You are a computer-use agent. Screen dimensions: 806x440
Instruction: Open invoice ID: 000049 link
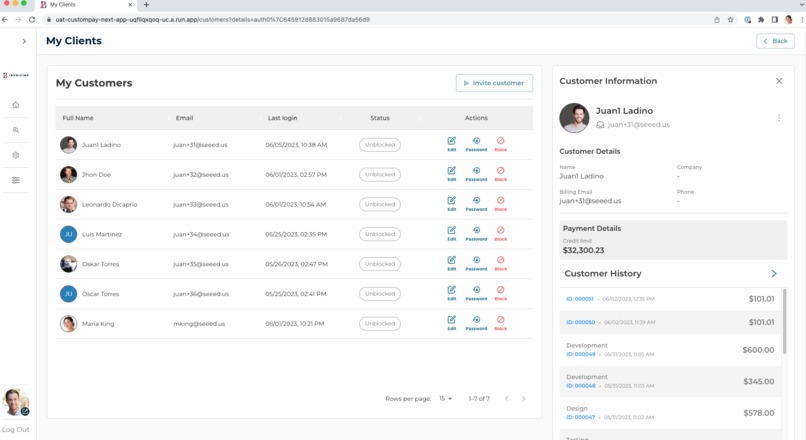tap(580, 354)
